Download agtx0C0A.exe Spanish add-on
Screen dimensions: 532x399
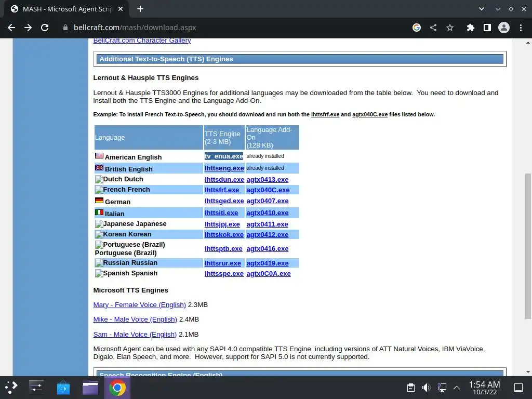[269, 274]
